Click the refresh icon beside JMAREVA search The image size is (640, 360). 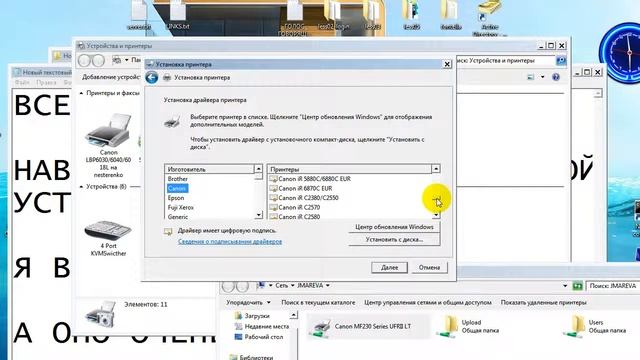click(577, 286)
